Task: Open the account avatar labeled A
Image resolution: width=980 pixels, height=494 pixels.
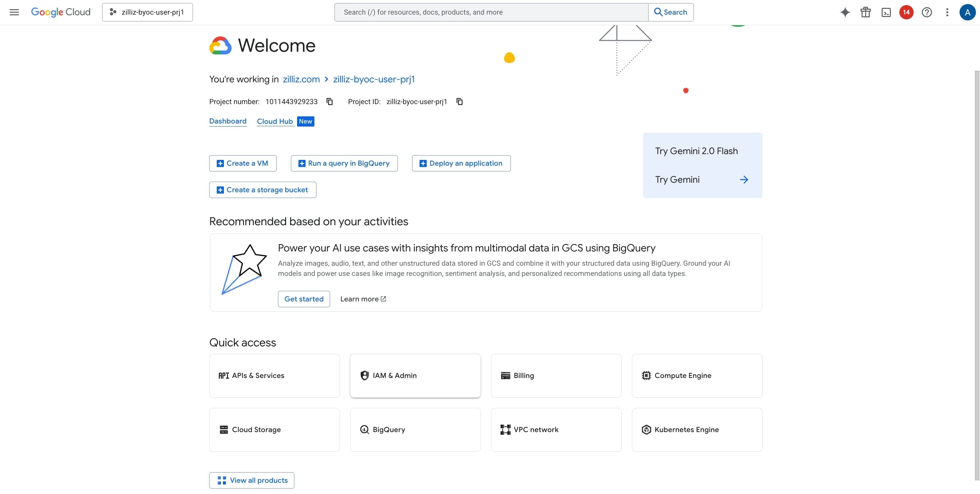Action: pos(967,12)
